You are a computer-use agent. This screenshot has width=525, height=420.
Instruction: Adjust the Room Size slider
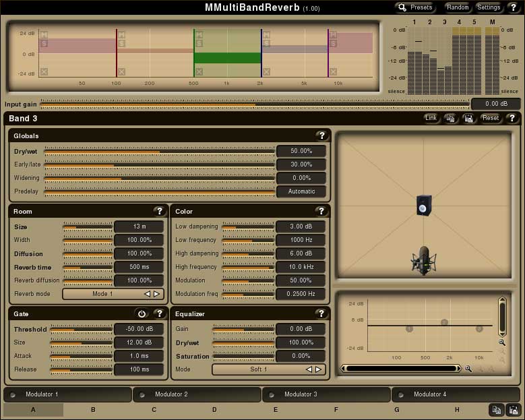(88, 227)
